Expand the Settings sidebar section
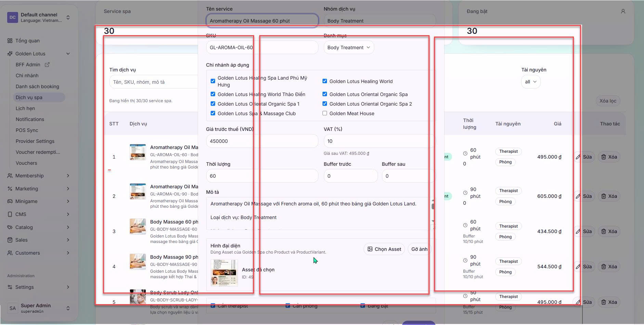 pos(39,287)
